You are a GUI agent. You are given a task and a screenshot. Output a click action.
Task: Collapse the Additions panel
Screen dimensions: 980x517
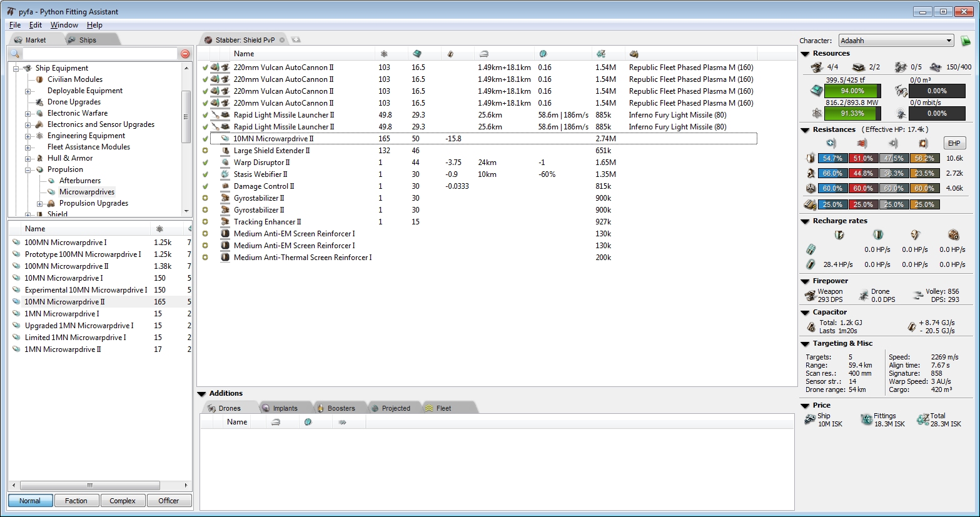pos(201,394)
